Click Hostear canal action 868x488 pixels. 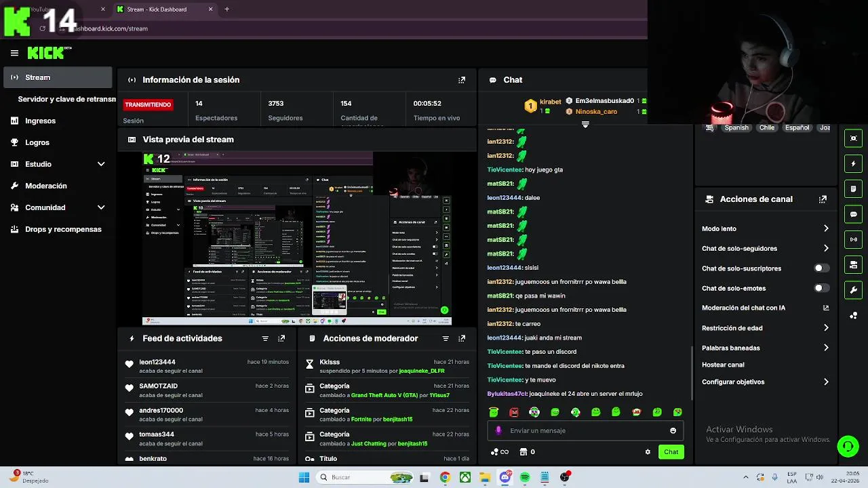click(x=723, y=365)
